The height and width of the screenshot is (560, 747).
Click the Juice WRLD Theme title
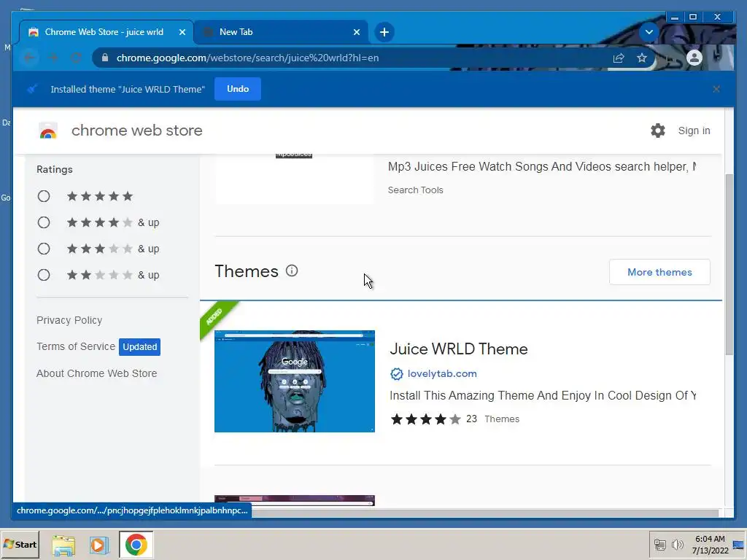coord(458,349)
